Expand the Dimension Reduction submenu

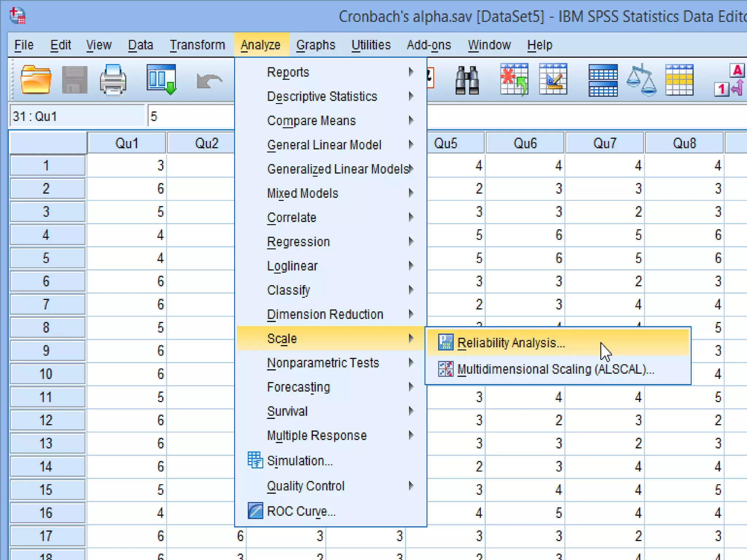[325, 314]
